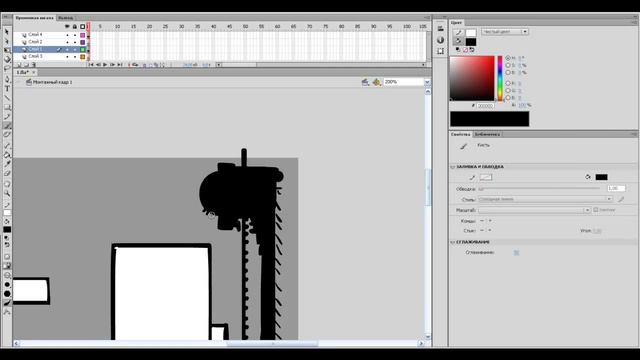
Task: Select the H hue radio button
Action: tap(508, 58)
